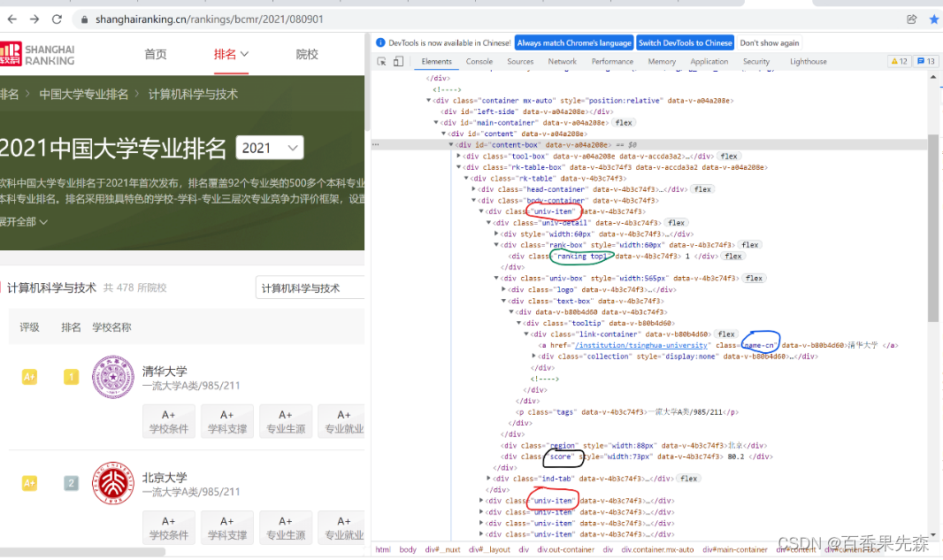Go back using the browser back arrow
943x560 pixels.
click(12, 18)
